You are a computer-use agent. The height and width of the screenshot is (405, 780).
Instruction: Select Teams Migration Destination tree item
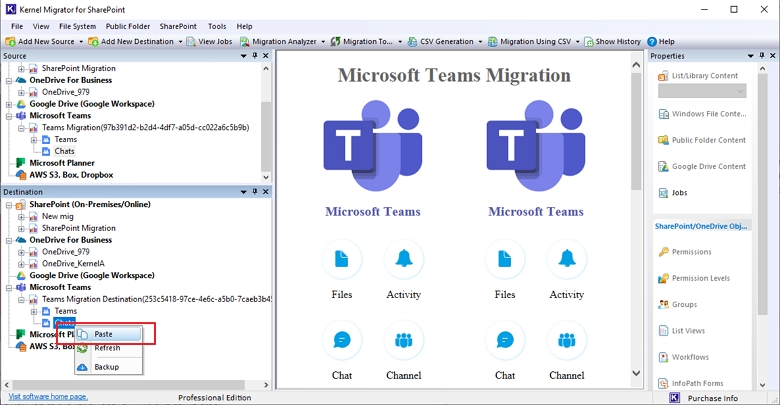(x=156, y=300)
